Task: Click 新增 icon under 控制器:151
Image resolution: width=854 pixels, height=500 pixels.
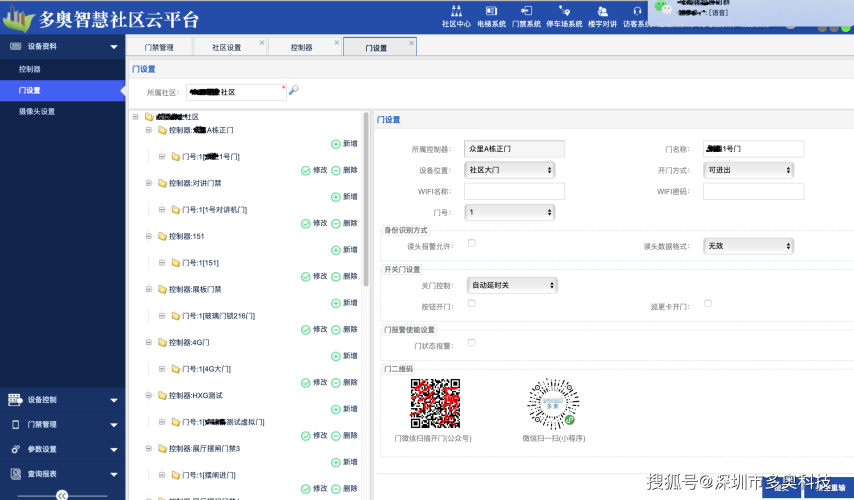Action: click(x=336, y=250)
